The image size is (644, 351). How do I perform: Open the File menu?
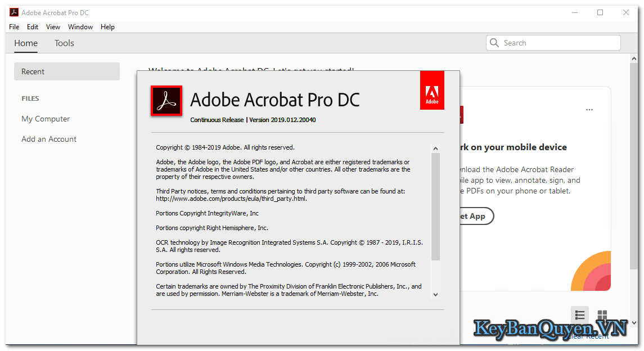click(13, 26)
